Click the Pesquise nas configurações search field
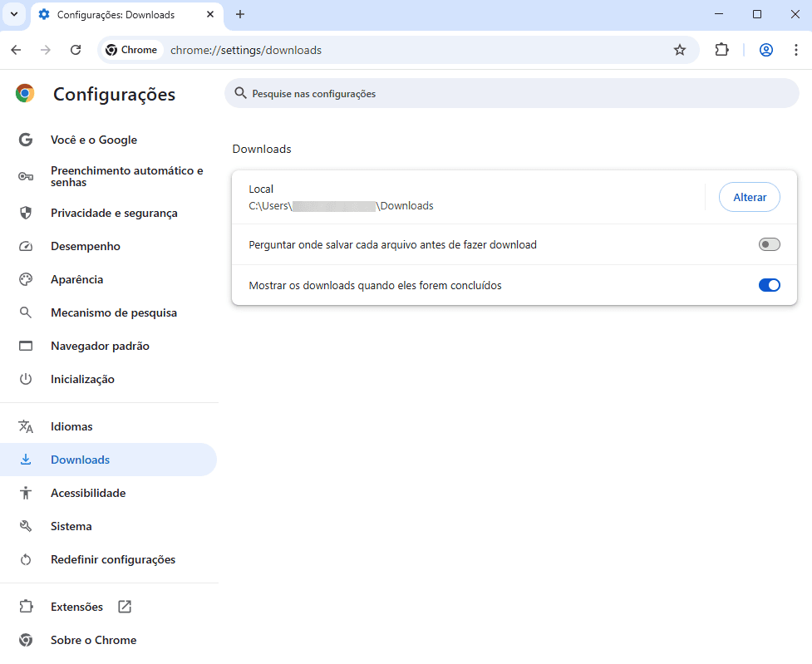 click(x=511, y=94)
